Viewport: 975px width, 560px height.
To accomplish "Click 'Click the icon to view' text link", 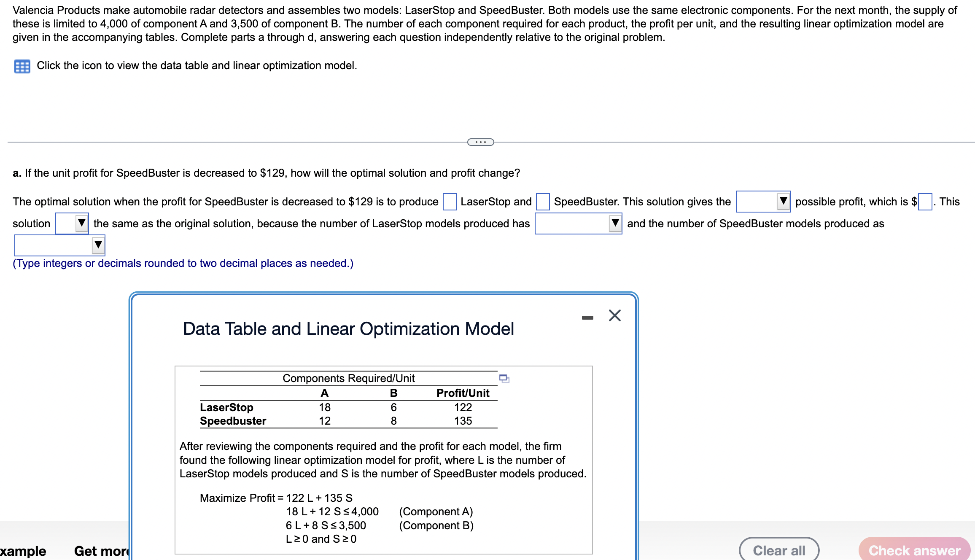I will pos(197,65).
